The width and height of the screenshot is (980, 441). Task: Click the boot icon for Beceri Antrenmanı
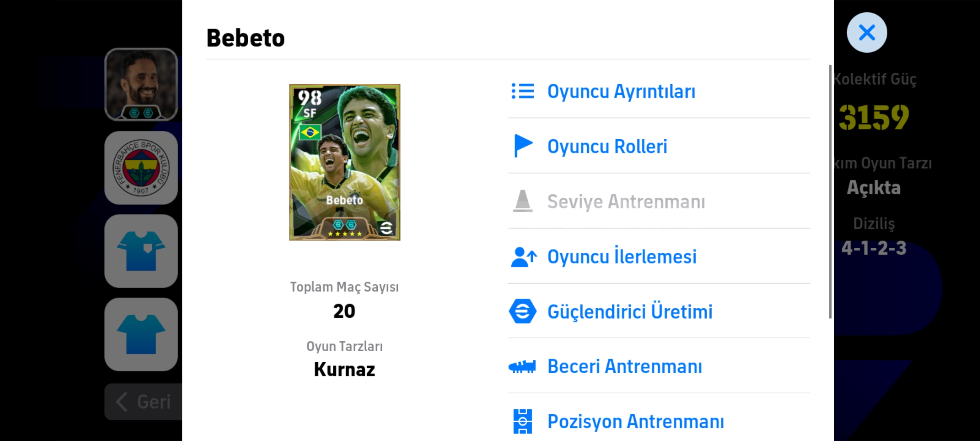click(522, 366)
